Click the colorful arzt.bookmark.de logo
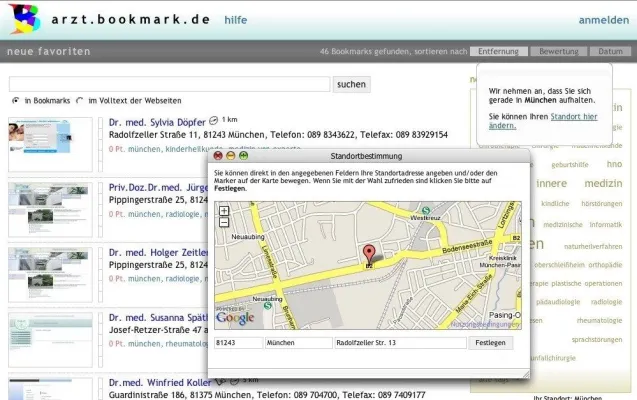 [x=25, y=19]
